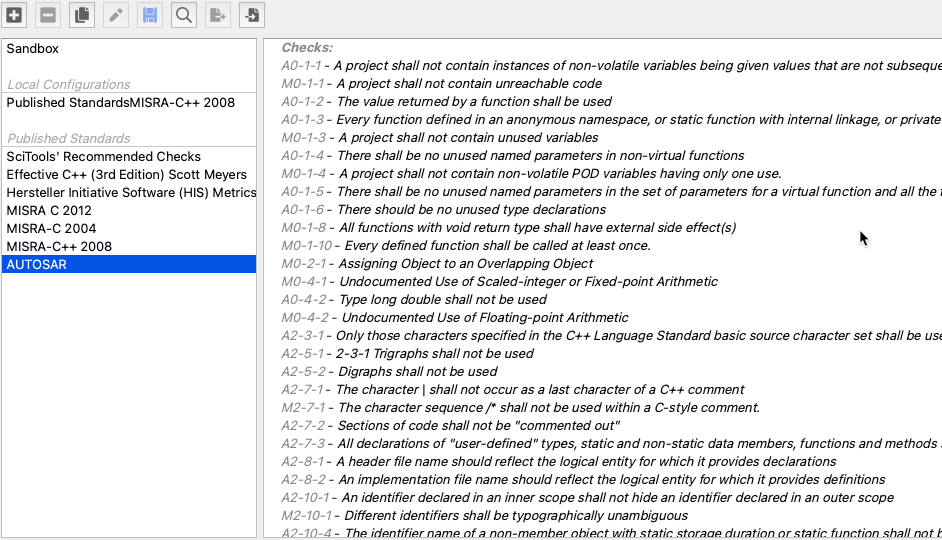Click check A0-1-1 about non-volatile variables

tap(612, 65)
